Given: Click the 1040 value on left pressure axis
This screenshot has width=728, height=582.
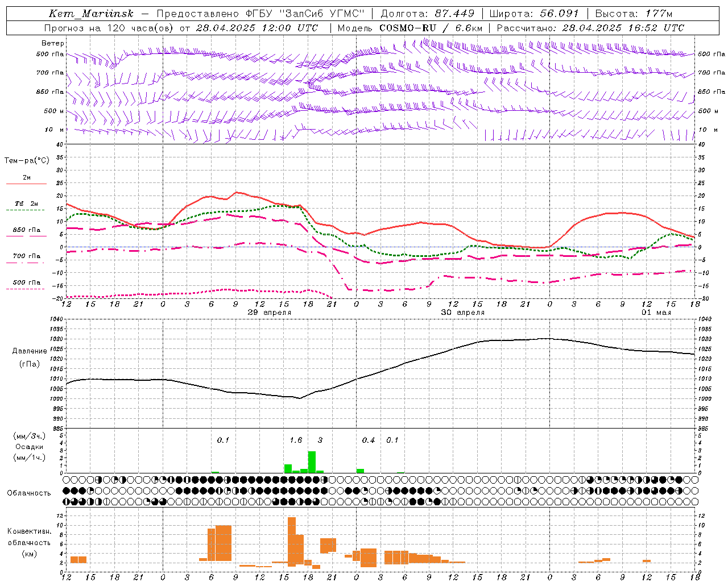Looking at the screenshot, I should (57, 319).
